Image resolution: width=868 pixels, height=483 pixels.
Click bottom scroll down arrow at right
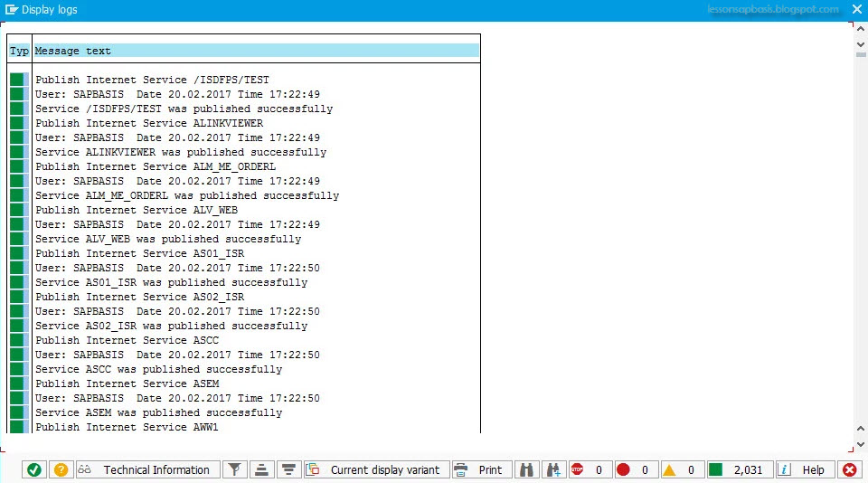[x=860, y=444]
